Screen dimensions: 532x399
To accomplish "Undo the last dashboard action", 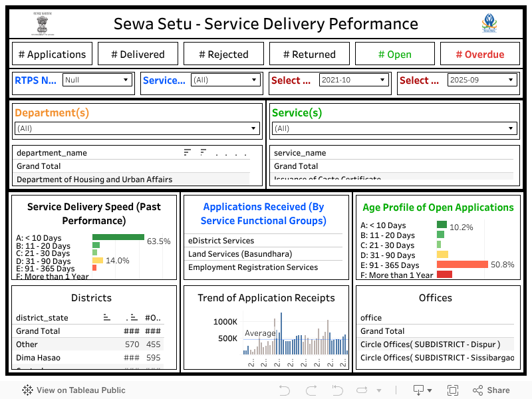I will click(285, 390).
